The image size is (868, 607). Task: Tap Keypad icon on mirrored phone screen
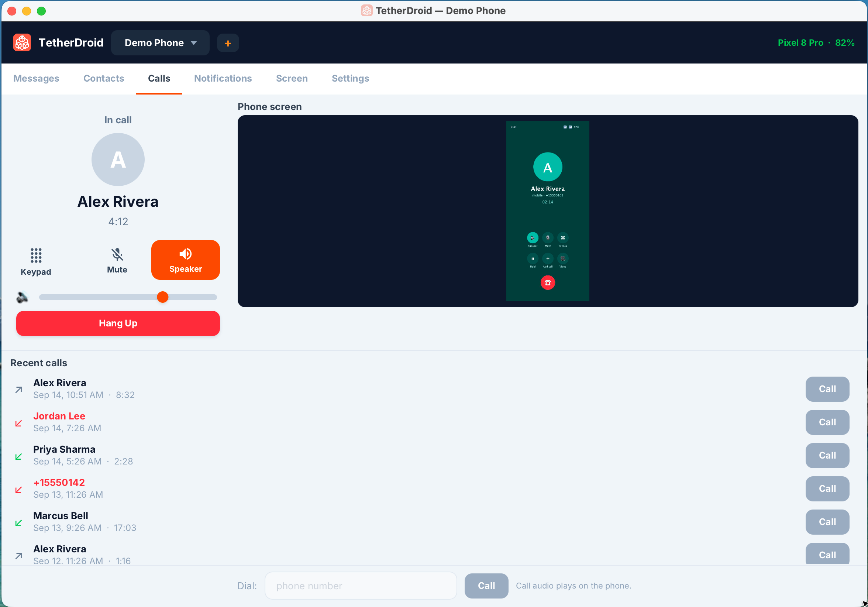tap(563, 238)
